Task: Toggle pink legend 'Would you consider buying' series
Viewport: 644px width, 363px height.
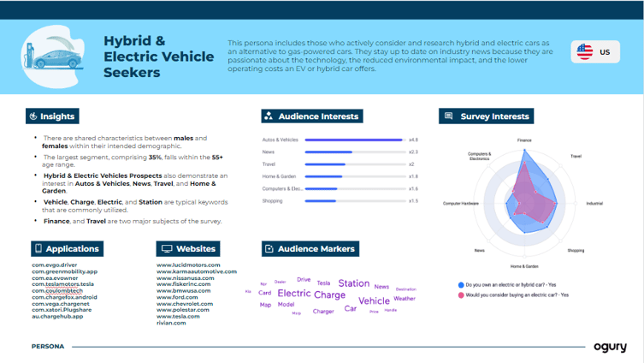Action: coord(462,295)
